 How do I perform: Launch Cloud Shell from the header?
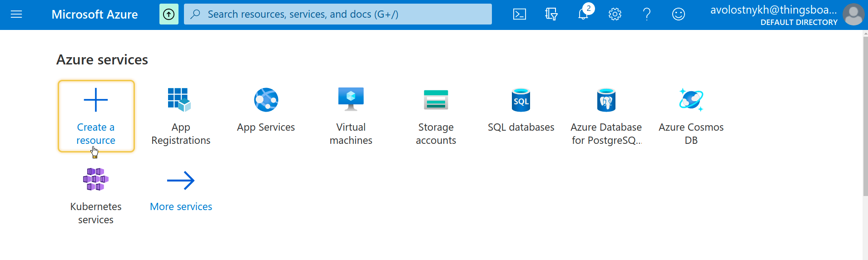point(520,15)
